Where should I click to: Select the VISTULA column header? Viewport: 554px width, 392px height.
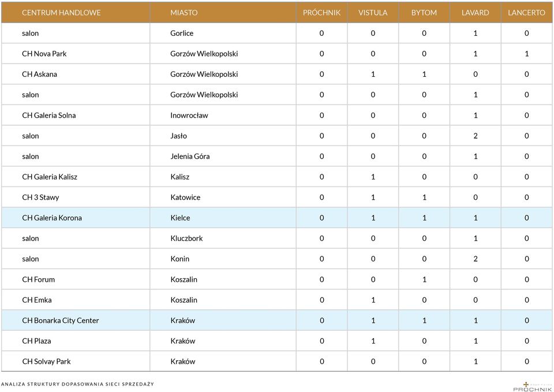373,13
